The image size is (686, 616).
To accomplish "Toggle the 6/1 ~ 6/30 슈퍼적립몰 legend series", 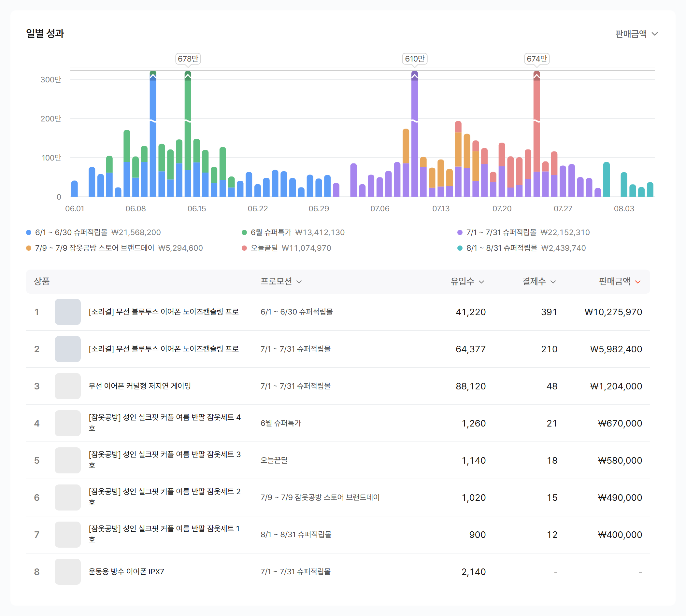I will coord(93,232).
